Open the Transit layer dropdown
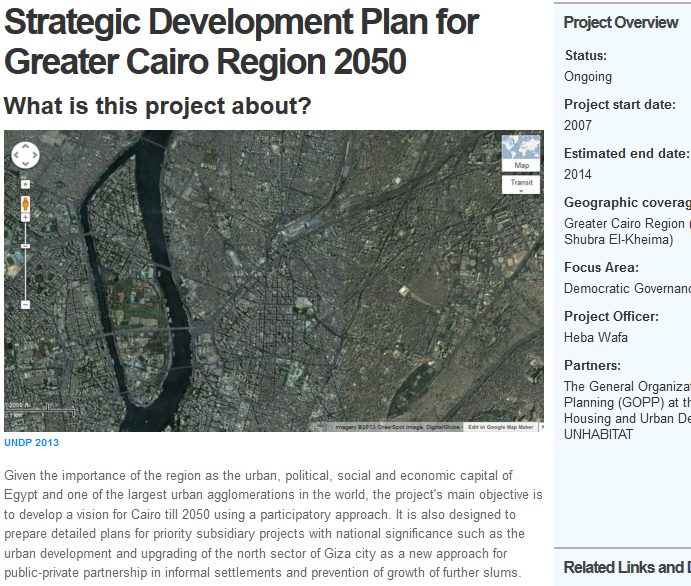The image size is (691, 586). [521, 185]
